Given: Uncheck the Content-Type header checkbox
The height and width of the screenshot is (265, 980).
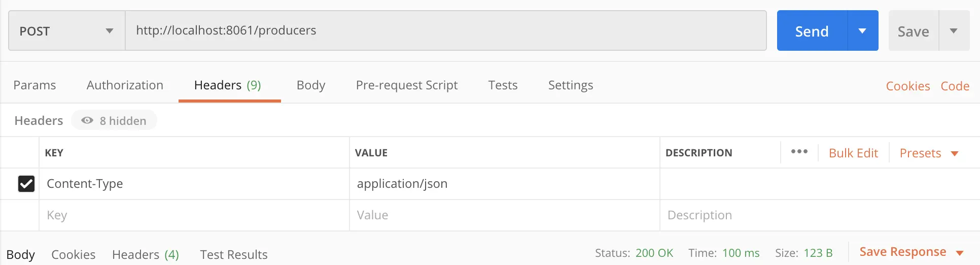Looking at the screenshot, I should pyautogui.click(x=26, y=184).
